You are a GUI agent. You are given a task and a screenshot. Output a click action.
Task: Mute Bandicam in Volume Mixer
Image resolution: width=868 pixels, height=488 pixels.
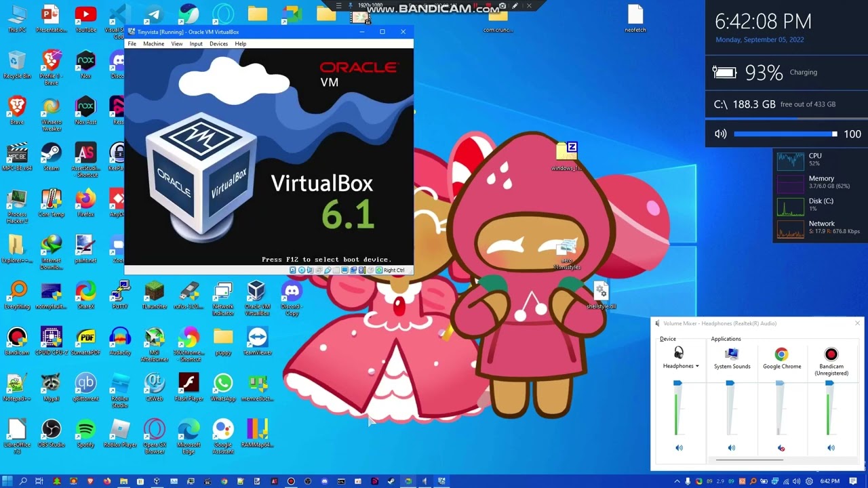pos(831,447)
